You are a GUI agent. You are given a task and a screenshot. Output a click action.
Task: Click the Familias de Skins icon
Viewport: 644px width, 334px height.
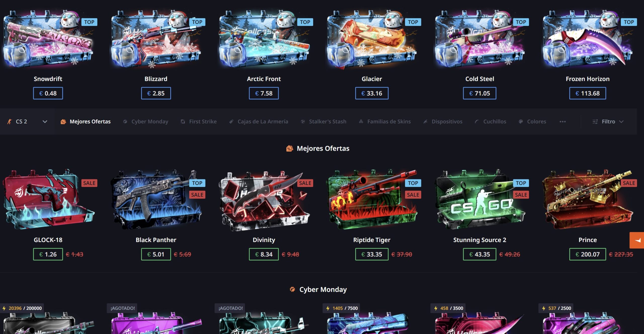coord(361,122)
